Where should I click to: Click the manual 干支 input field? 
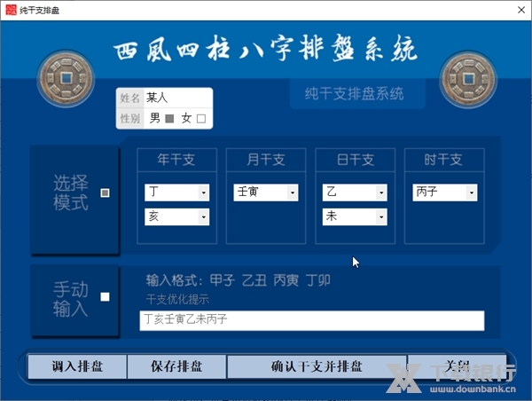tap(312, 320)
